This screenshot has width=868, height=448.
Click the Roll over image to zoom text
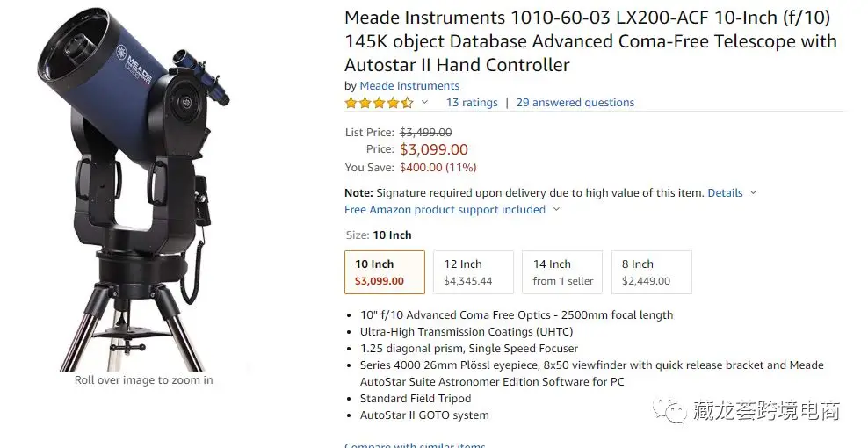click(x=143, y=380)
